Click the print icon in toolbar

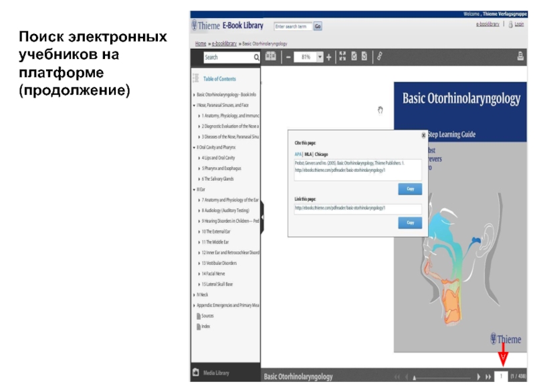pos(520,56)
